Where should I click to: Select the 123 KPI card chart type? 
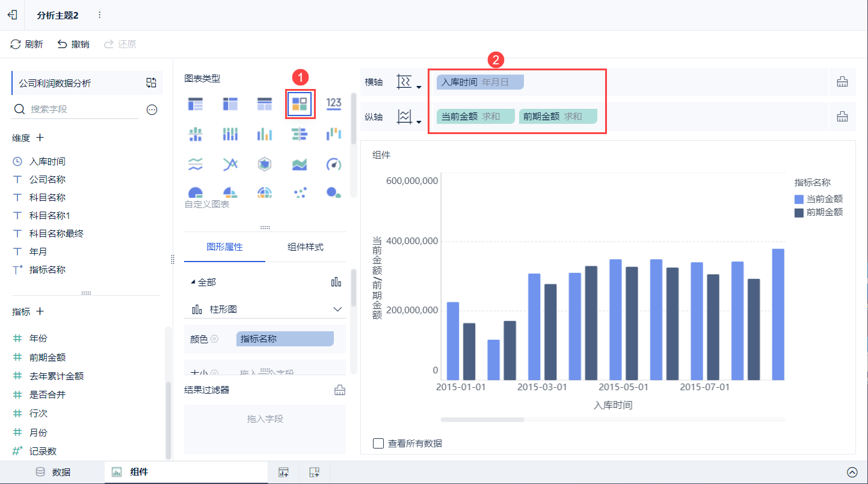pos(334,103)
